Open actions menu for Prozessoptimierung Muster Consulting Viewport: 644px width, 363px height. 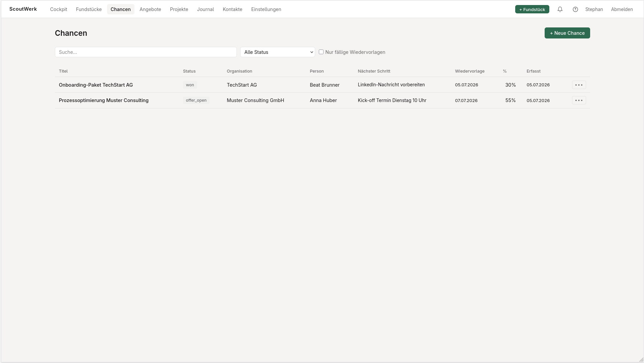tap(579, 100)
